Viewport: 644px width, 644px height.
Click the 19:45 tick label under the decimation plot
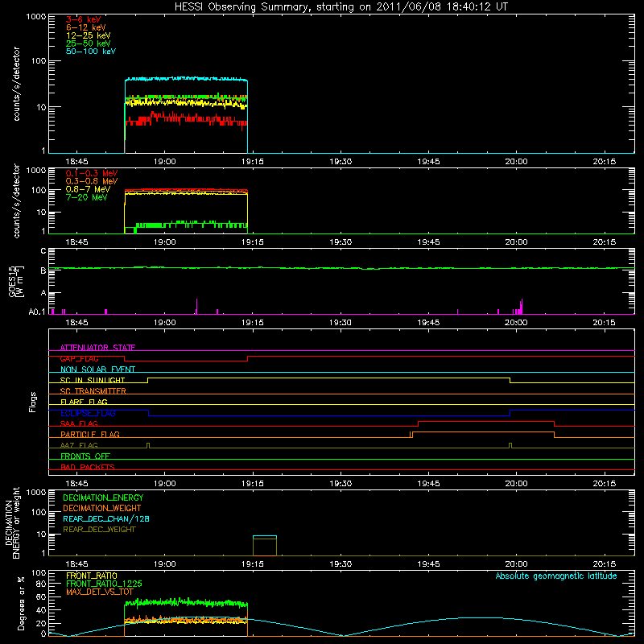(x=428, y=564)
